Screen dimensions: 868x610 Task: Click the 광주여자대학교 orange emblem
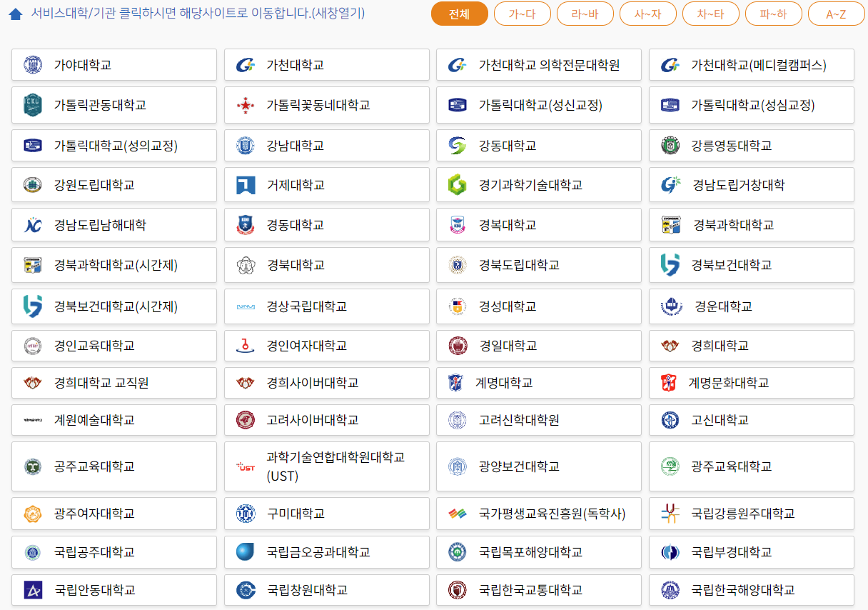(33, 514)
